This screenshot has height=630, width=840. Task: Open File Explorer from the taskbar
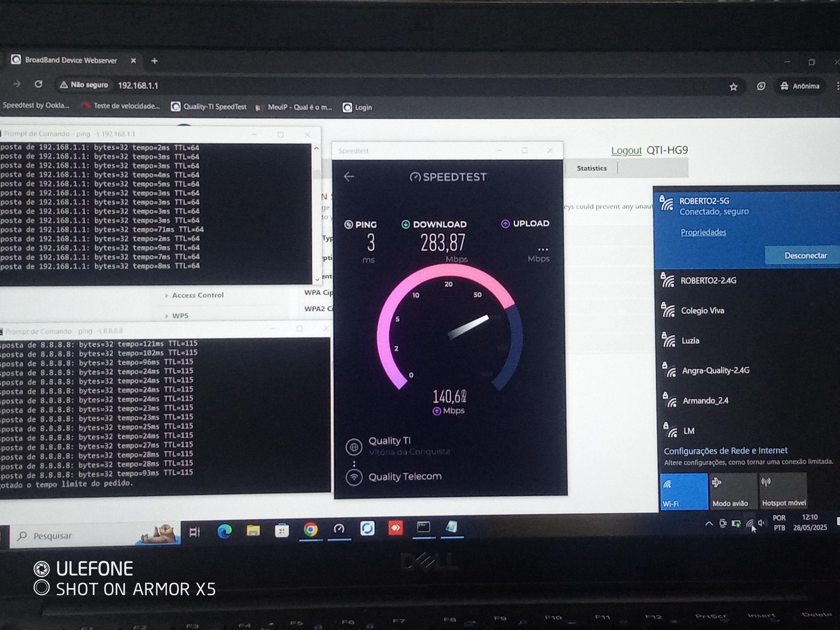coord(253,531)
